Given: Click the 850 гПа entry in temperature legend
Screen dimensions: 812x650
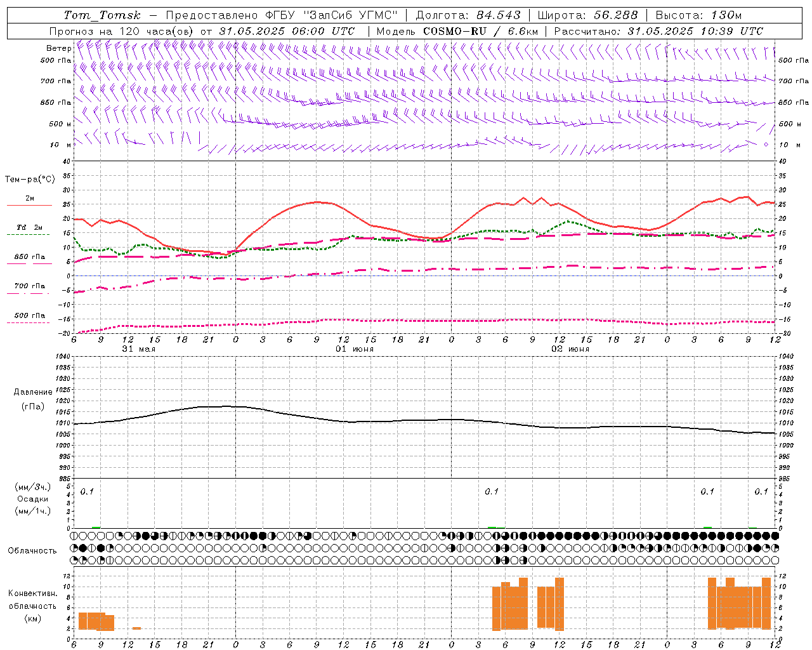Looking at the screenshot, I should point(30,257).
